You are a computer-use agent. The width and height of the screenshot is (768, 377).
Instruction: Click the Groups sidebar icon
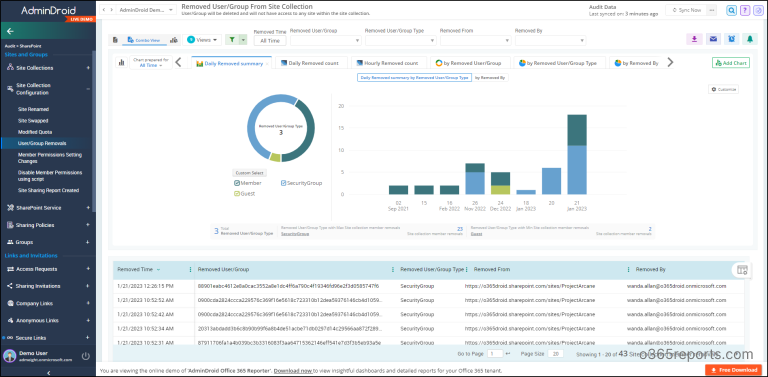pos(11,242)
